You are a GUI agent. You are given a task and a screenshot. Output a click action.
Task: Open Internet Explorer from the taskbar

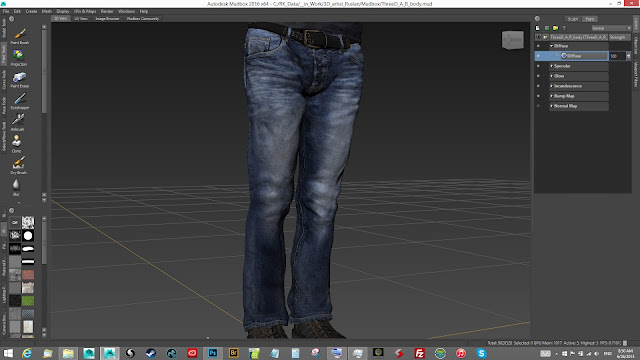tap(27, 353)
